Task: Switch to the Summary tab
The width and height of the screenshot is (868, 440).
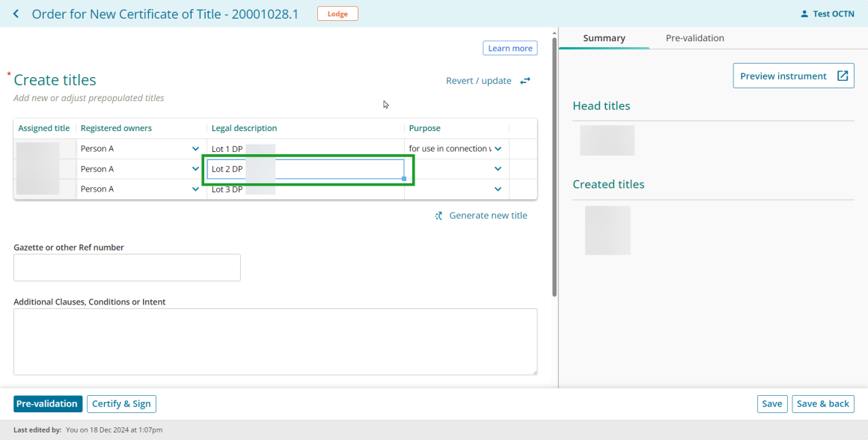Action: tap(604, 38)
